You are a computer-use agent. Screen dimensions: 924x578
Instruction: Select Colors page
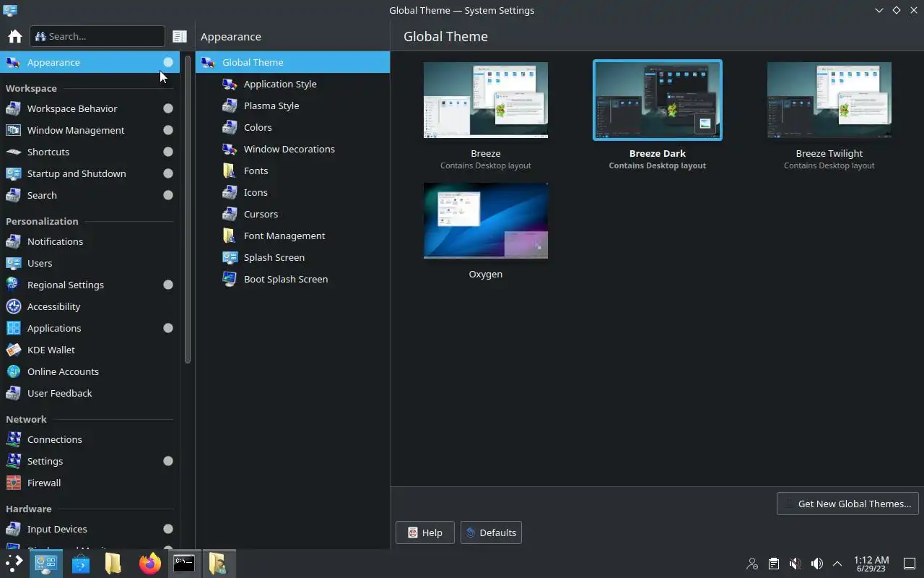pos(292,127)
